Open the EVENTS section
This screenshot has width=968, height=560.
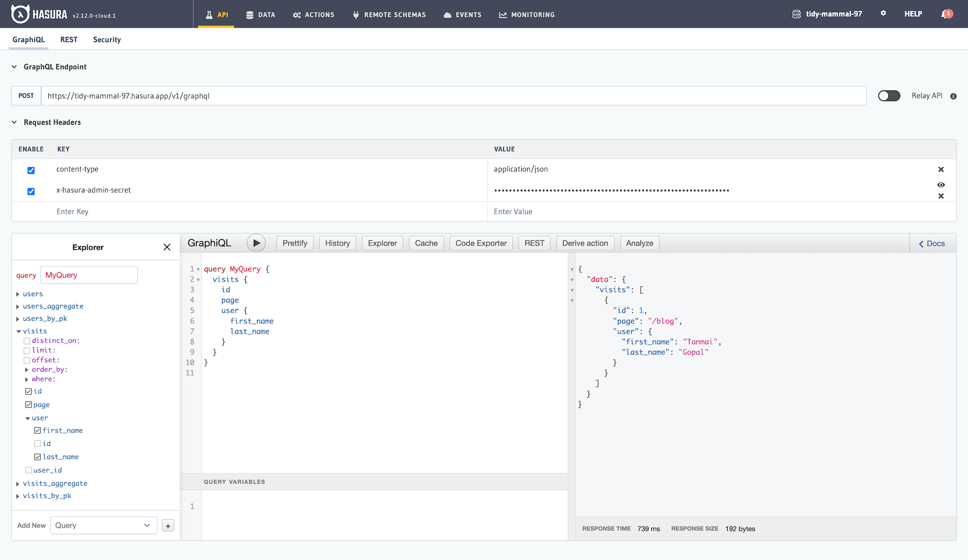click(462, 15)
